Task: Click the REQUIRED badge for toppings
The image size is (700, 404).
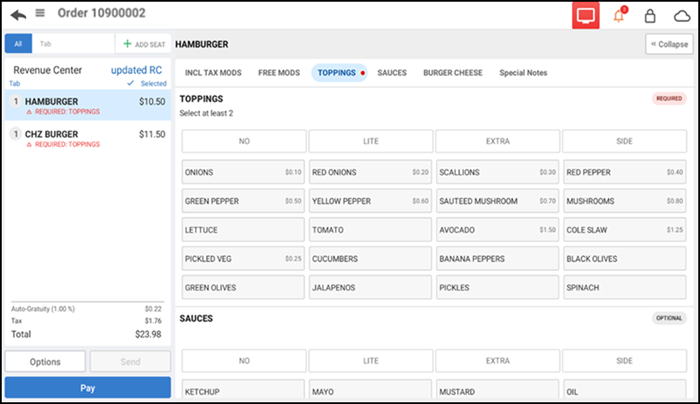Action: 669,98
